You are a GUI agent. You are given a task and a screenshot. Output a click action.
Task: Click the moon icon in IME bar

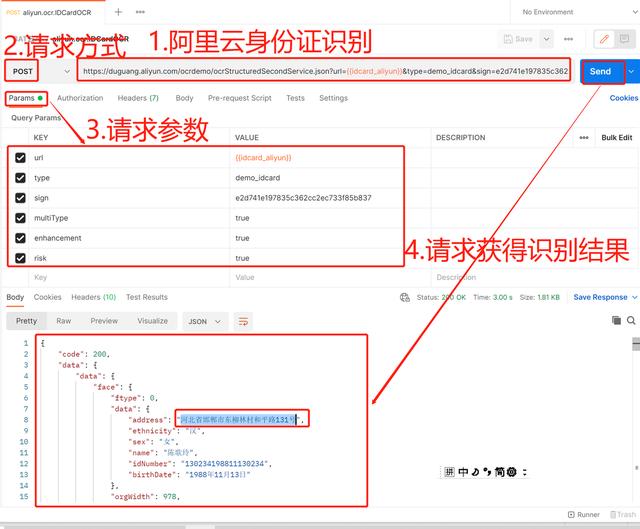tap(476, 472)
